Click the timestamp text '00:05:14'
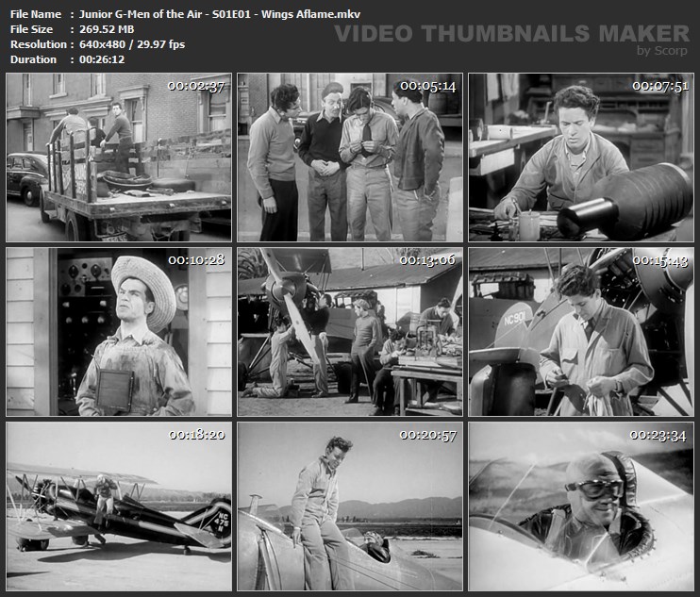This screenshot has width=700, height=597. [427, 86]
